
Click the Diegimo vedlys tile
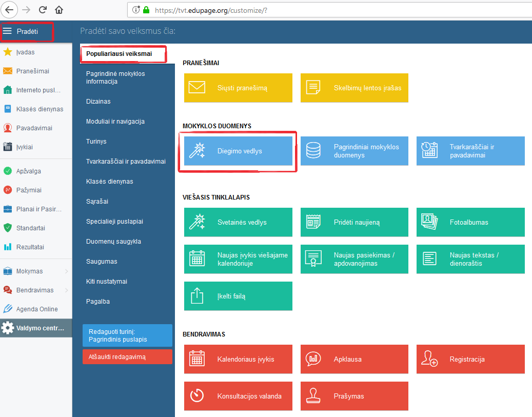(238, 151)
